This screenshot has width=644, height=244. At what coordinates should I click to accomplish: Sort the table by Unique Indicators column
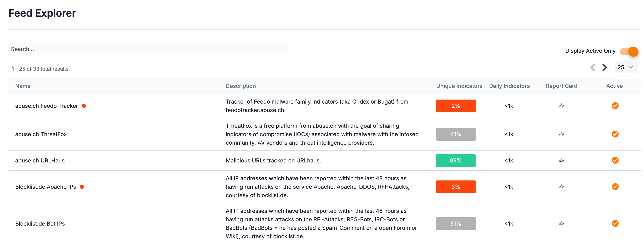pos(459,86)
